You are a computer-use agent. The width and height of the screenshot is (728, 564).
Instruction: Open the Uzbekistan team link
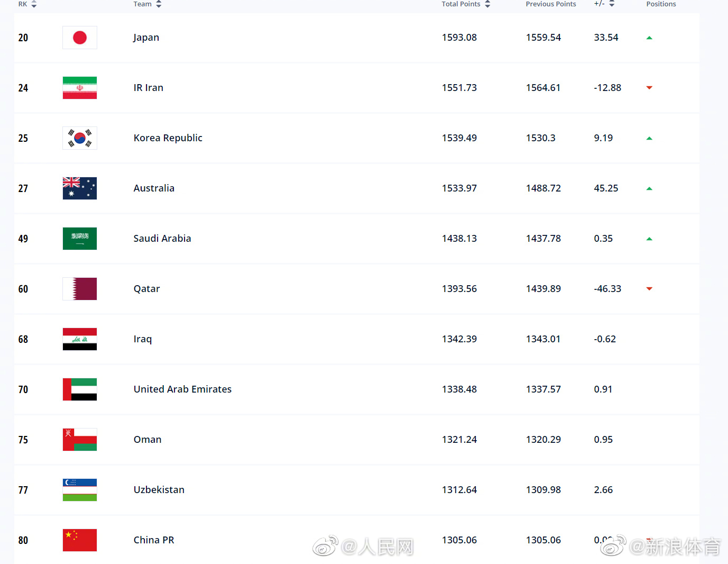click(159, 490)
